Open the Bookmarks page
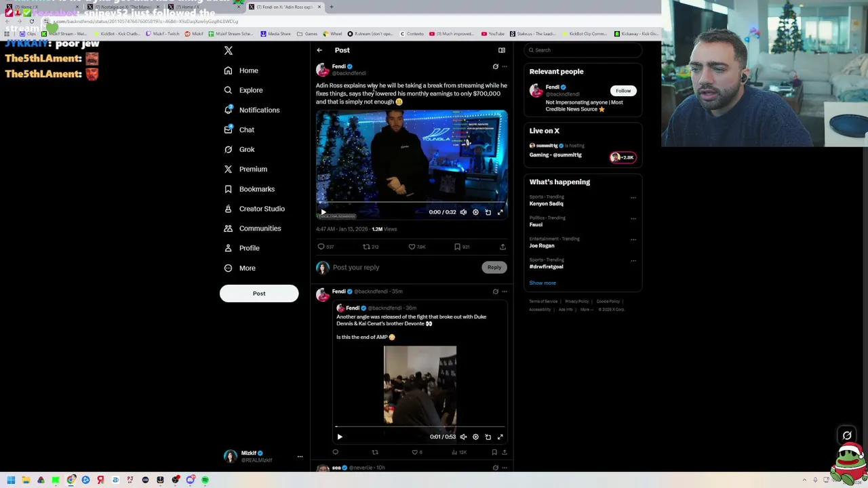Screen dimensions: 868x488 click(249, 189)
